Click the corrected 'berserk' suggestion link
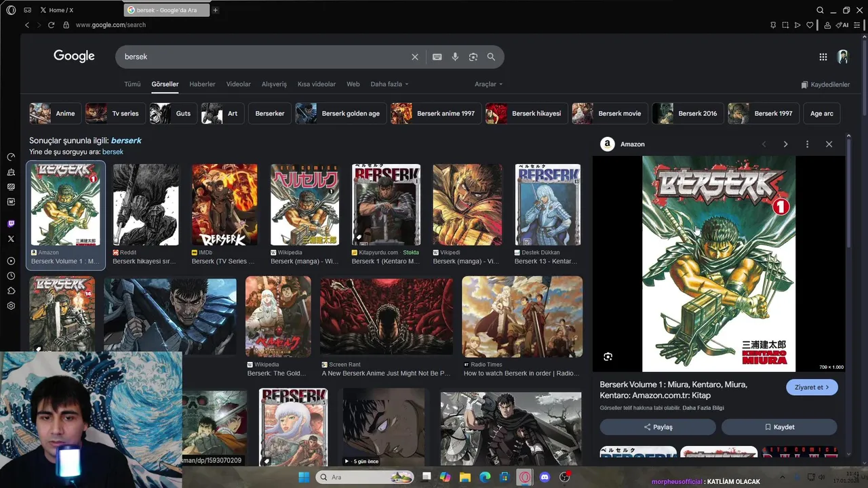This screenshot has width=868, height=488. pyautogui.click(x=126, y=140)
